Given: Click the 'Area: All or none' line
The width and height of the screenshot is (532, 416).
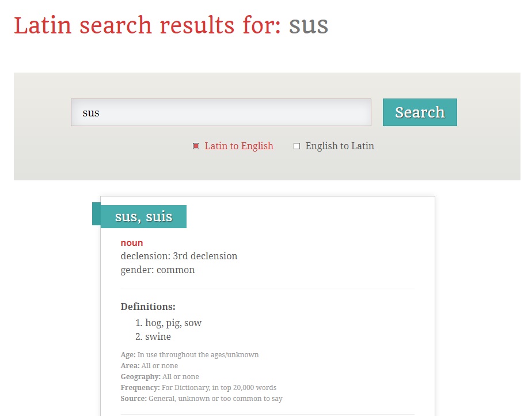Looking at the screenshot, I should point(149,366).
